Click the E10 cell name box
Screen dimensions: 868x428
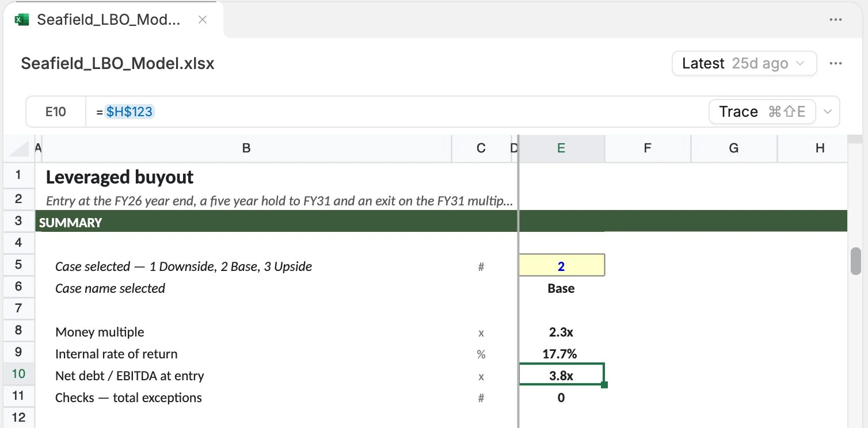click(x=56, y=112)
